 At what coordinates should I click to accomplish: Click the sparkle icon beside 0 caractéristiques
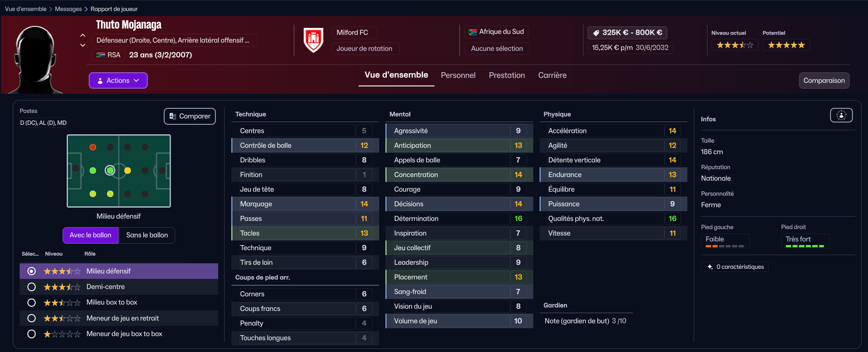710,267
